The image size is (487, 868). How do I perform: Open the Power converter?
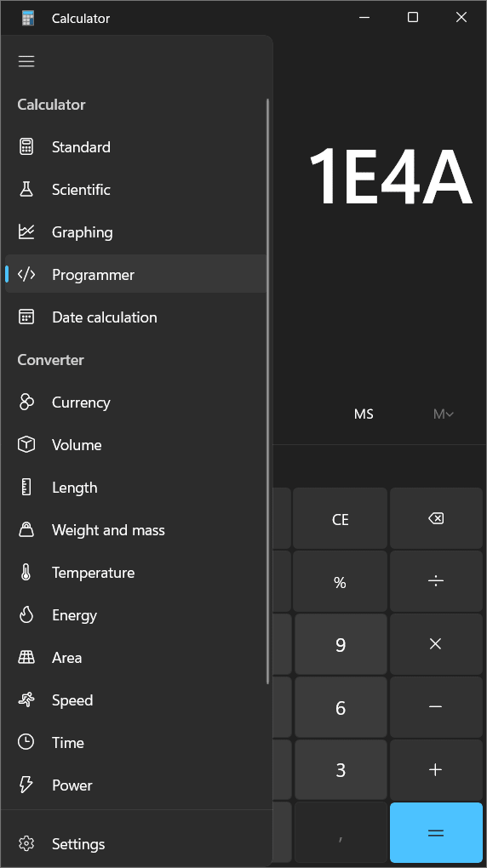(x=135, y=785)
